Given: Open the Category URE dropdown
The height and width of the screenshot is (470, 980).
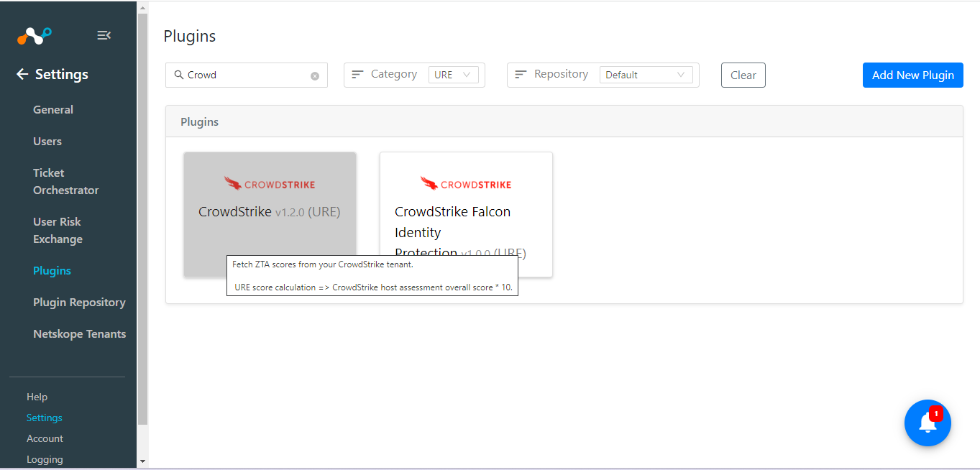Looking at the screenshot, I should (454, 75).
